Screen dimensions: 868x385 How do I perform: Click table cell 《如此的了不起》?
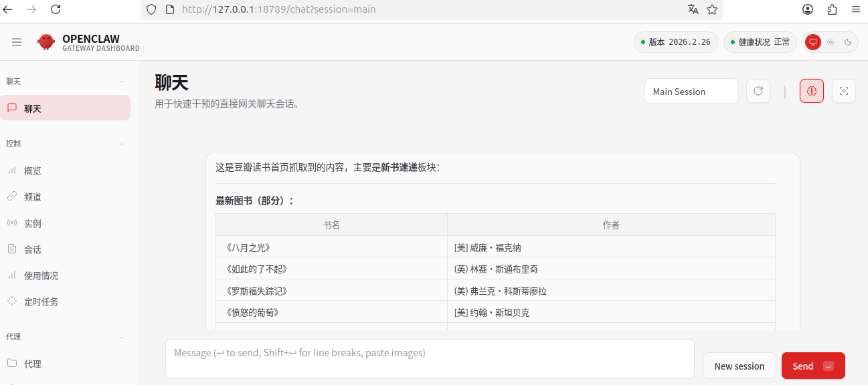tap(331, 269)
